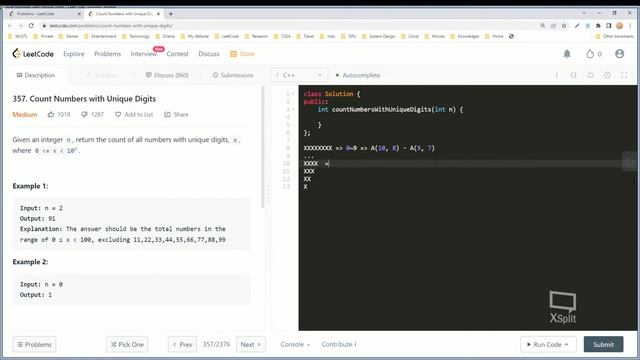This screenshot has height=360, width=640.
Task: Format code with the braces icon
Action: tap(573, 75)
